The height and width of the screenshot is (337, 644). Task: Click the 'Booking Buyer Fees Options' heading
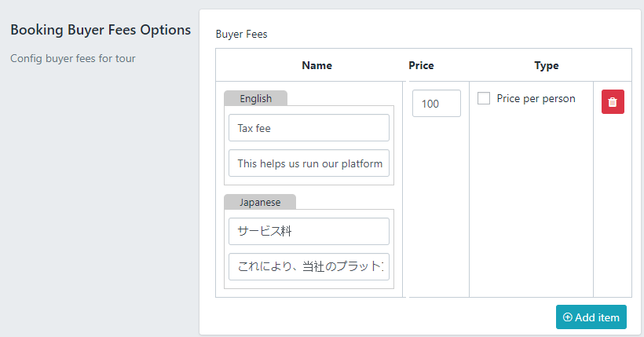[101, 31]
